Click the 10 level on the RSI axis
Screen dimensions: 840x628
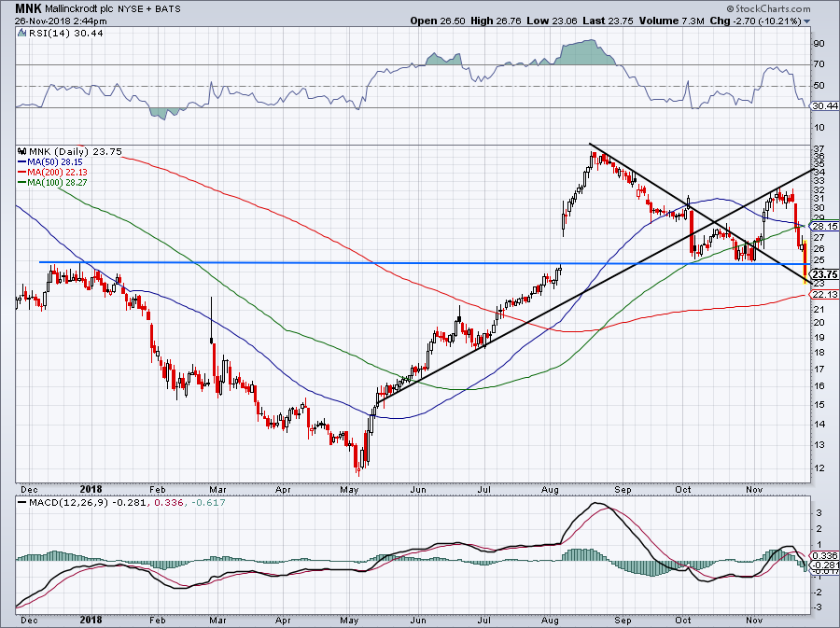(819, 128)
